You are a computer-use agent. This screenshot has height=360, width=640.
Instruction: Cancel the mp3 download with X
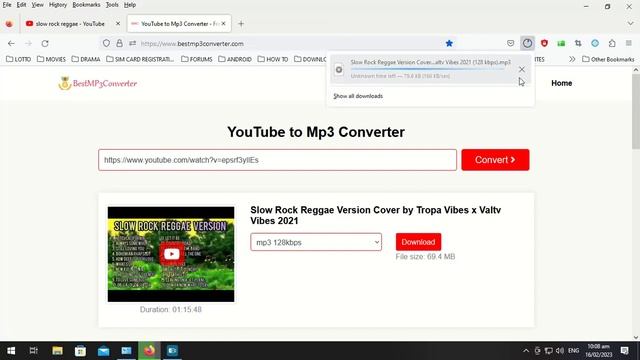point(522,69)
